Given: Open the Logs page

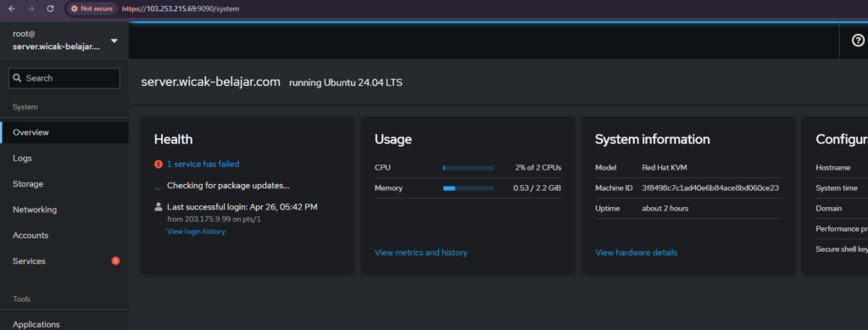Looking at the screenshot, I should click(64, 158).
